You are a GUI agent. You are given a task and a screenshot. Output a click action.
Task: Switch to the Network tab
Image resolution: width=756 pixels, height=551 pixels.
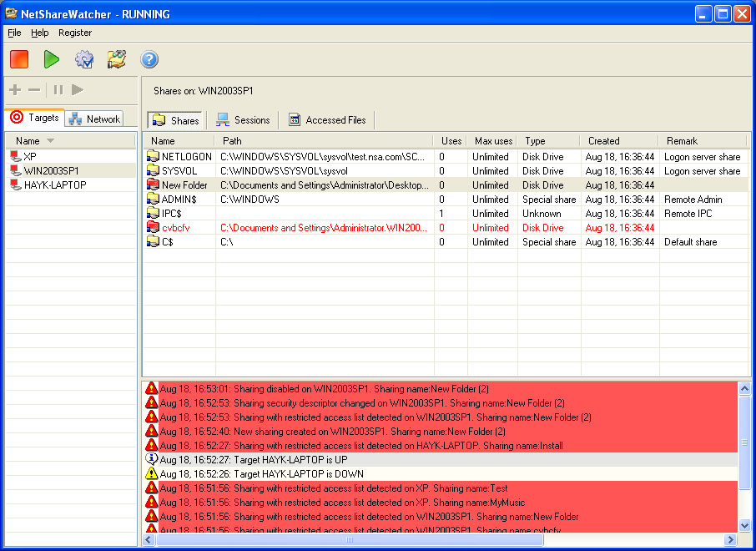pos(94,119)
